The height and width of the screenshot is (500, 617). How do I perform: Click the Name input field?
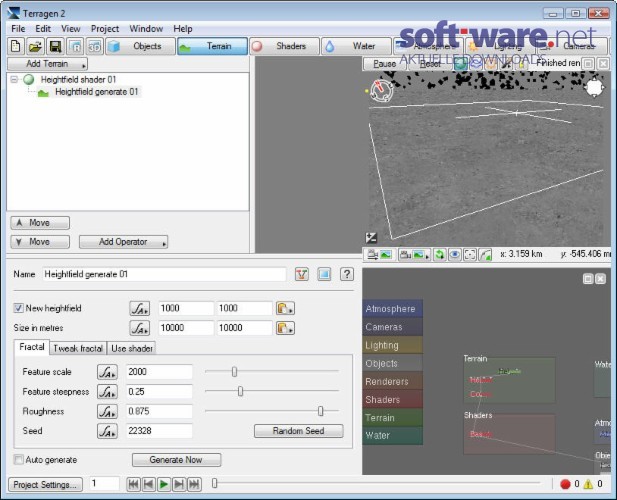coord(164,274)
